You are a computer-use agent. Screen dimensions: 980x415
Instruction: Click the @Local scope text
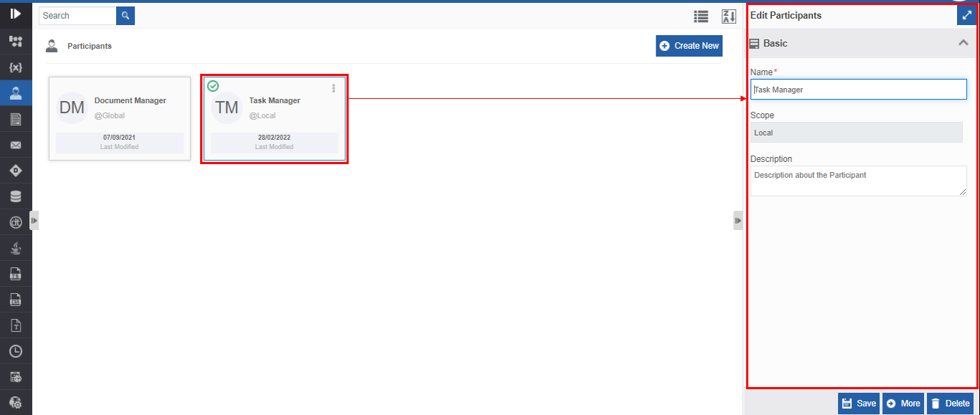click(x=263, y=115)
